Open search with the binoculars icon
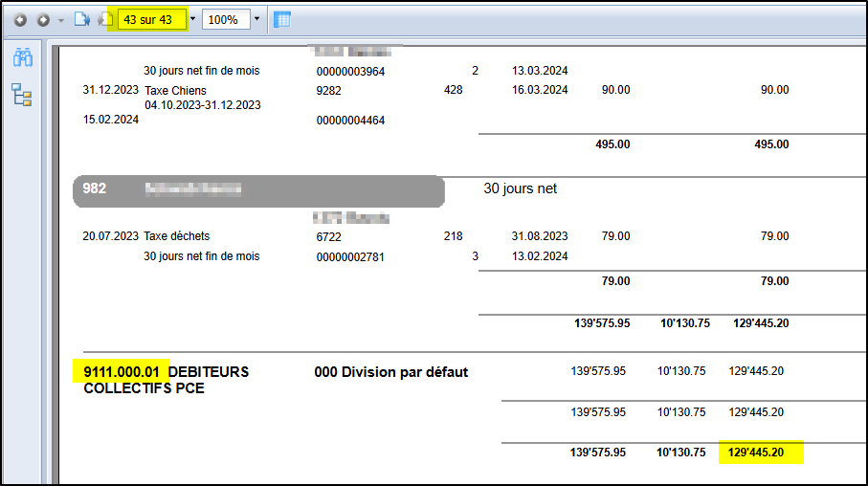The width and height of the screenshot is (868, 486). (x=23, y=57)
